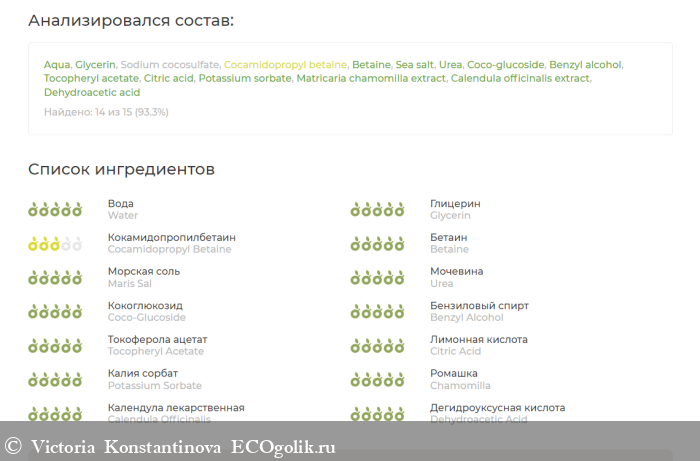
Task: Click the rating icons next to Токоферола ацетат
Action: pyautogui.click(x=55, y=345)
